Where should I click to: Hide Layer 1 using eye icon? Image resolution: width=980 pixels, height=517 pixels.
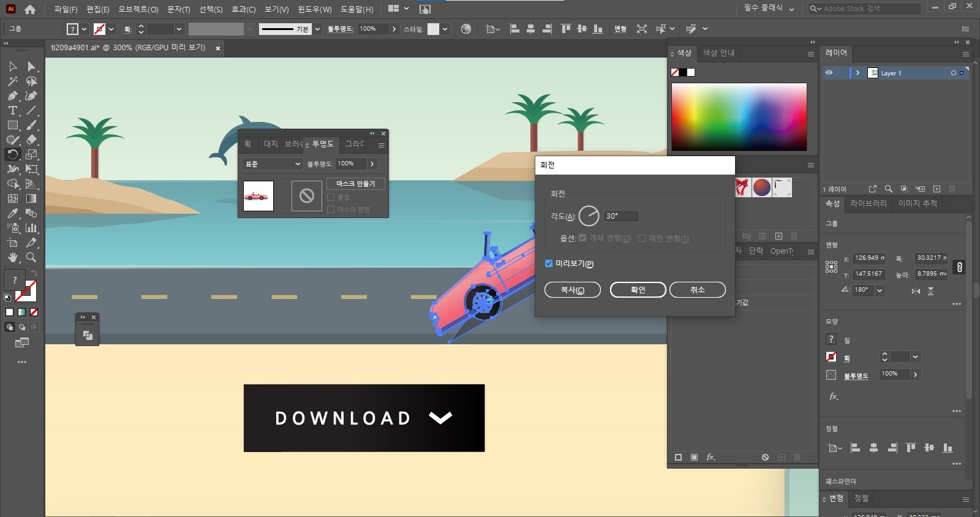(x=829, y=73)
